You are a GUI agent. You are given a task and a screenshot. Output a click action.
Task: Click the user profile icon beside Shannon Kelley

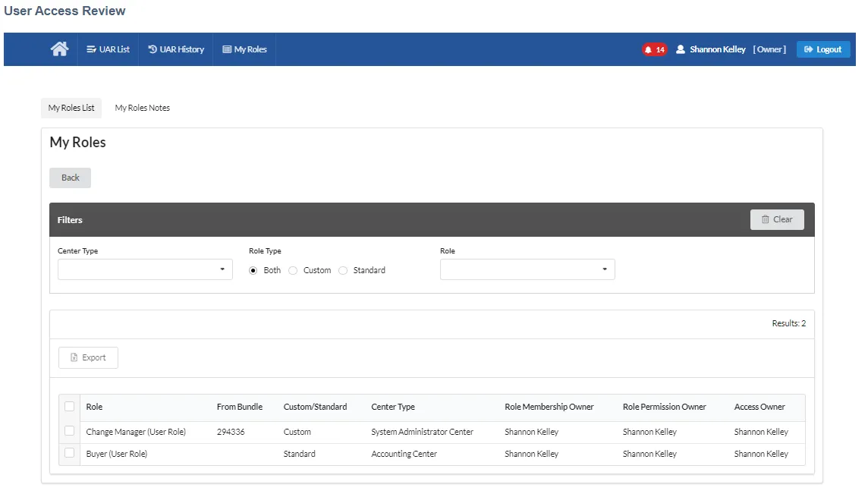[x=681, y=49]
